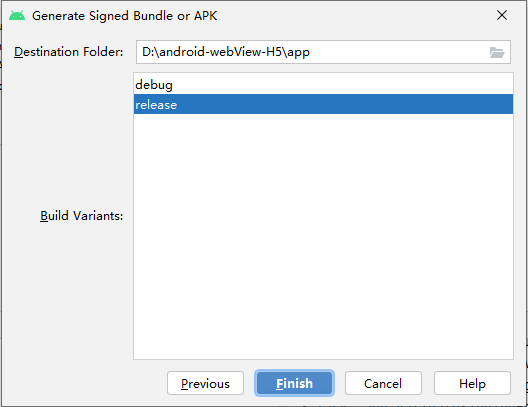The width and height of the screenshot is (528, 407).
Task: Cancel the signing wizard
Action: (x=383, y=383)
